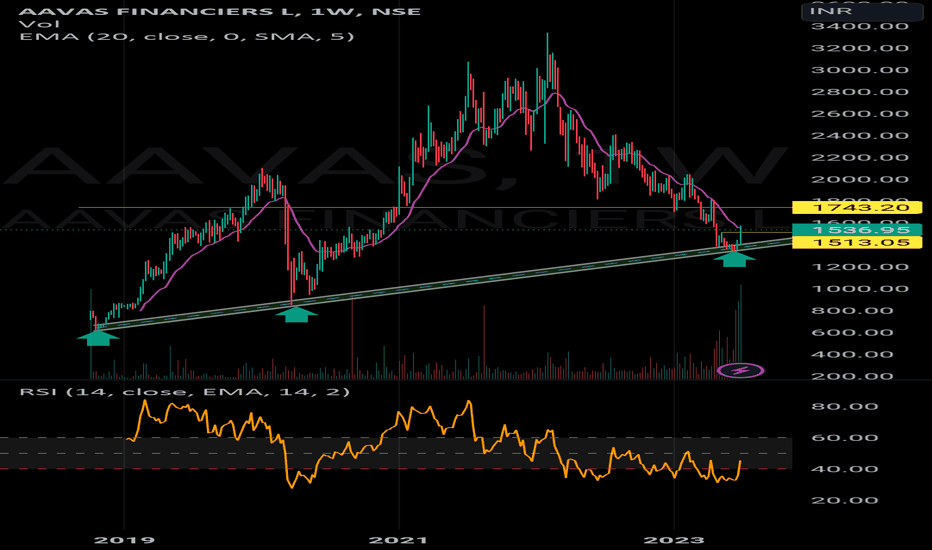Click the 3200.00 price axis label

[x=860, y=48]
